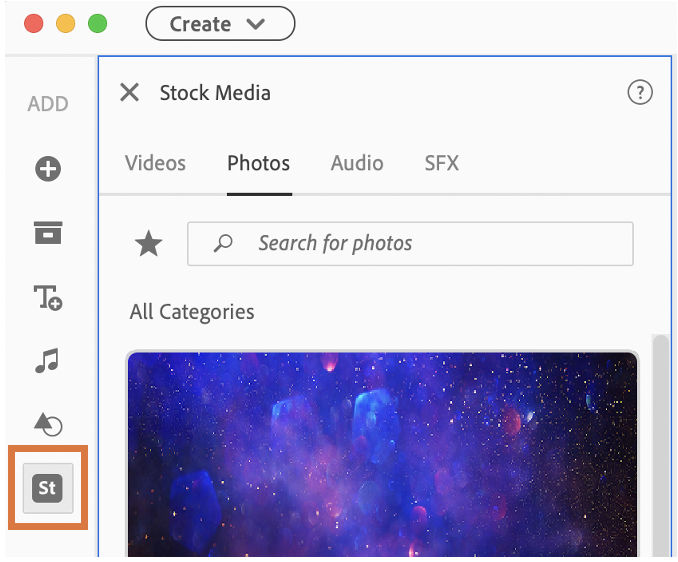Screen dimensions: 678x562
Task: Select the purple galaxy stock photo
Action: tap(382, 455)
